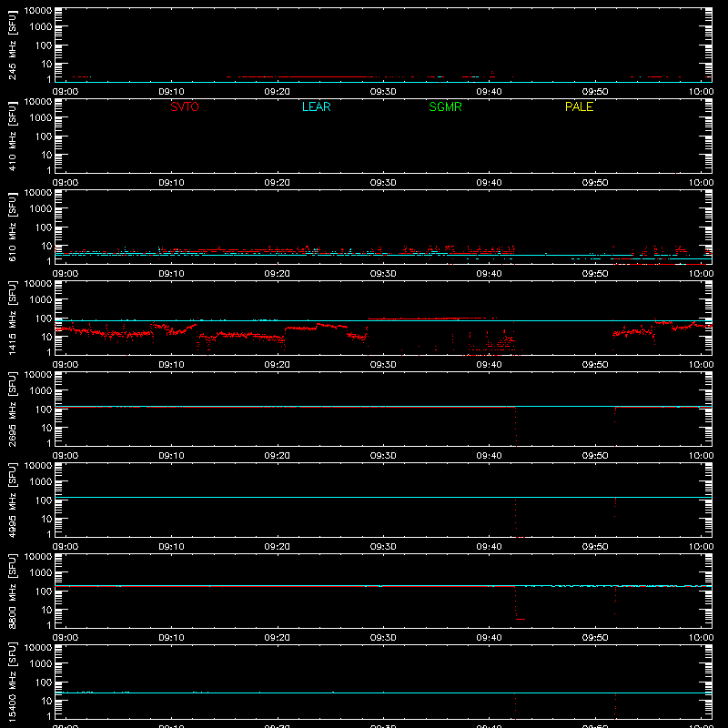Click the 10 tick on 610 MHz axis

(46, 246)
